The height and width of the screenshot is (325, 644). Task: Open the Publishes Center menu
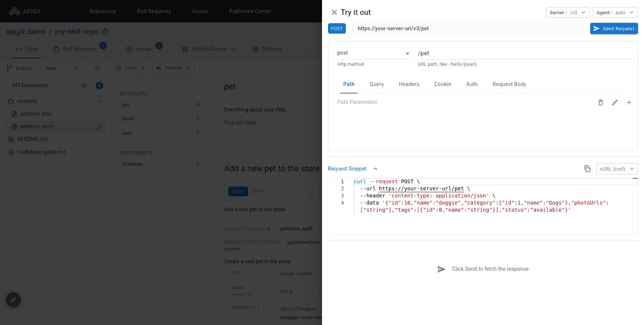(x=250, y=11)
